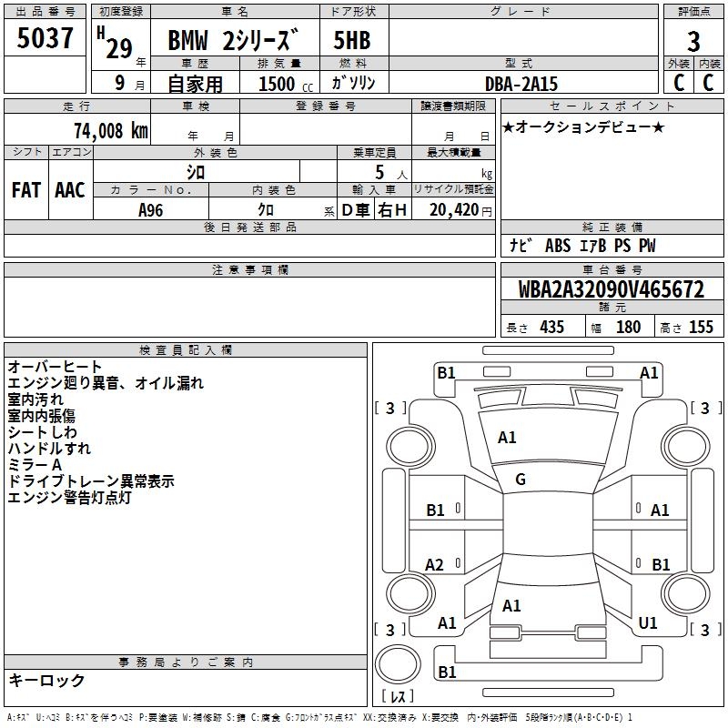Screen dimensions: 728x728
Task: Click the "検査員記入欄" section header
Action: [186, 350]
